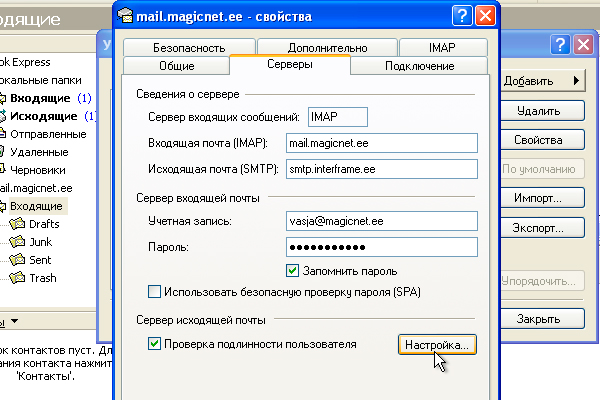Image resolution: width=600 pixels, height=400 pixels.
Task: Switch to the Безопасность tab
Action: [x=189, y=47]
